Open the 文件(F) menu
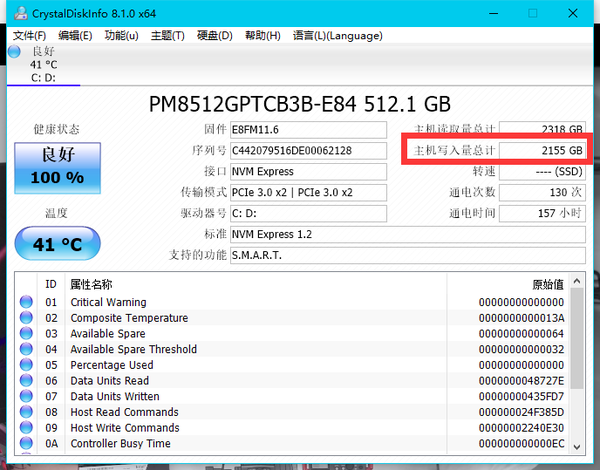Viewport: 600px width, 470px height. point(30,36)
